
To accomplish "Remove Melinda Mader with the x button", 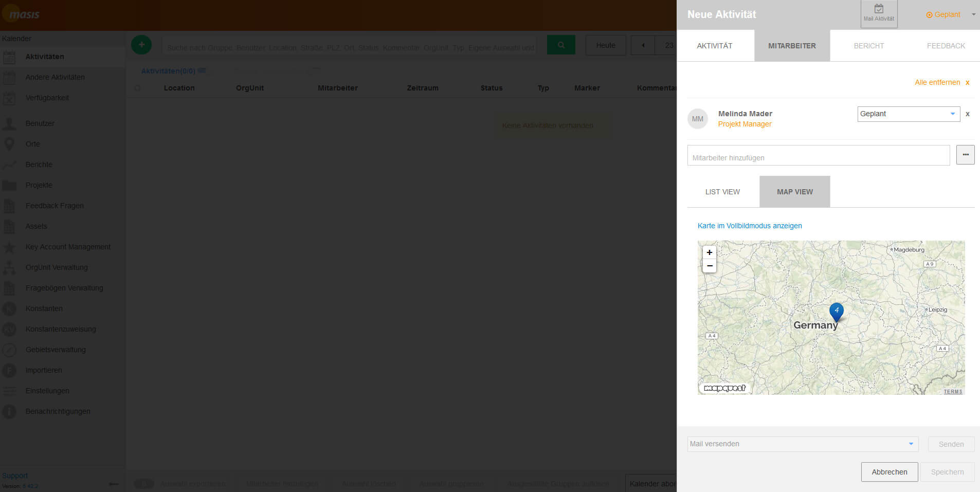I will tap(968, 114).
